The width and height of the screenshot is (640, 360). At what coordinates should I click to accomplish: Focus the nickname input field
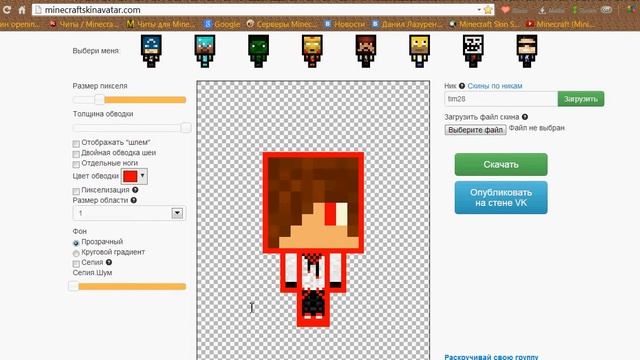[501, 99]
